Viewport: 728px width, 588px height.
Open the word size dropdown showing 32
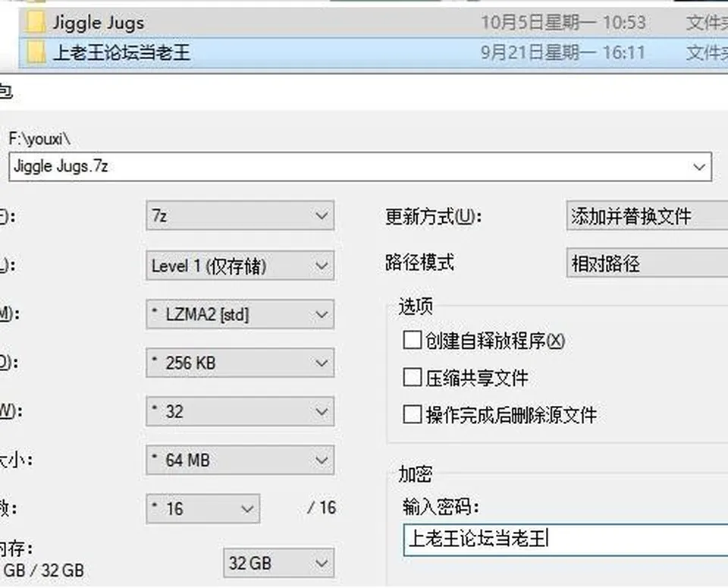pos(240,411)
